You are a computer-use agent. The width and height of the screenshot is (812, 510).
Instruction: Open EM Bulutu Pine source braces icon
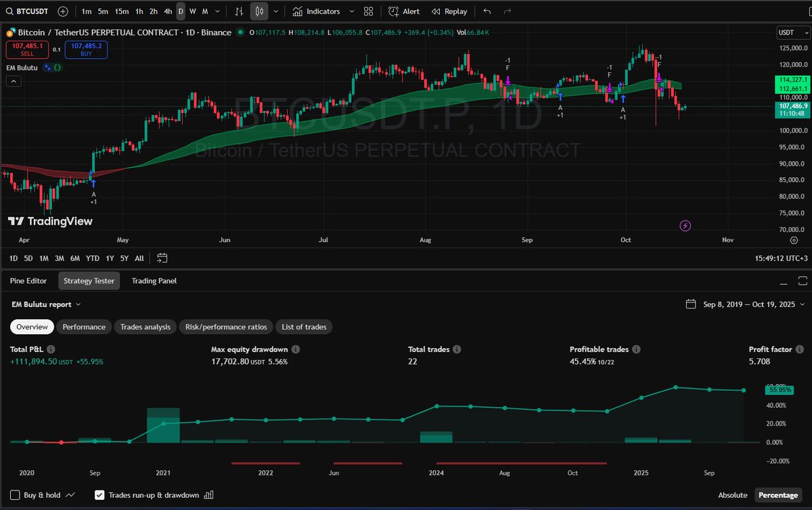(x=58, y=68)
